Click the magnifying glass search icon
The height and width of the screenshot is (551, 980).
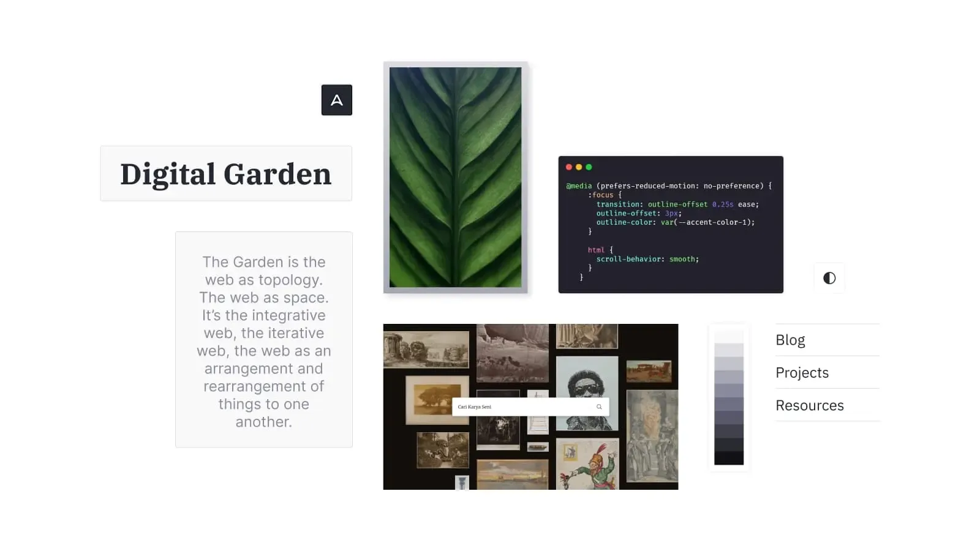tap(599, 407)
